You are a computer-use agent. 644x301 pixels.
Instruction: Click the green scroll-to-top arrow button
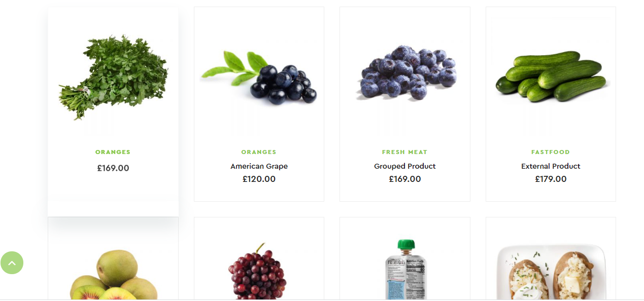click(12, 262)
